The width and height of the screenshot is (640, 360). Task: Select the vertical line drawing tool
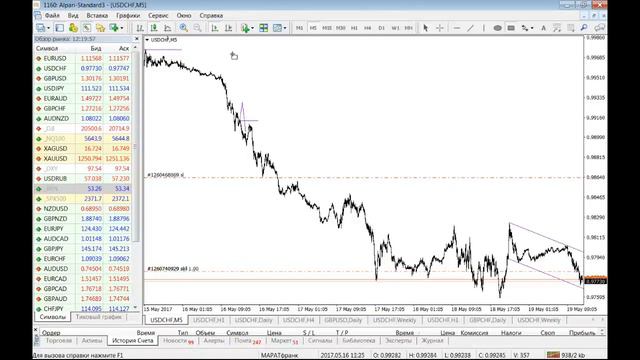pos(484,28)
